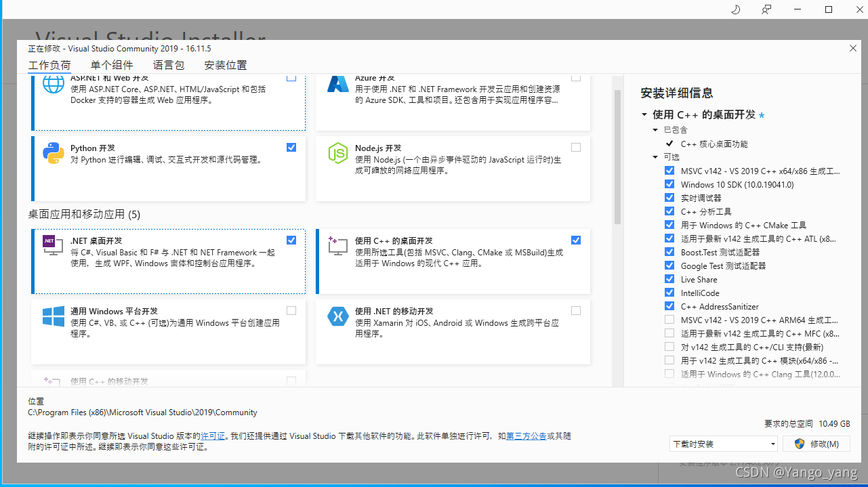
Task: Uncheck 用于 Windows 的 C++ CMake 工具
Action: click(x=669, y=225)
